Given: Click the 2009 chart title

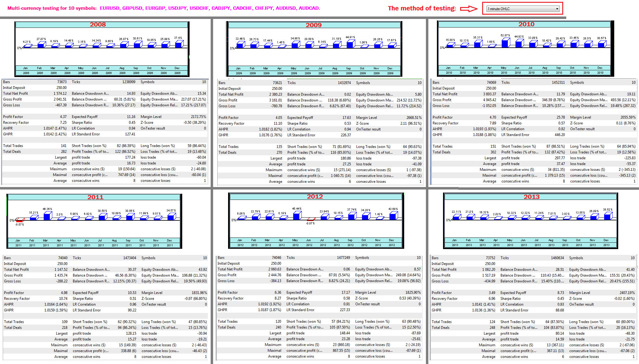Looking at the screenshot, I should coord(314,25).
